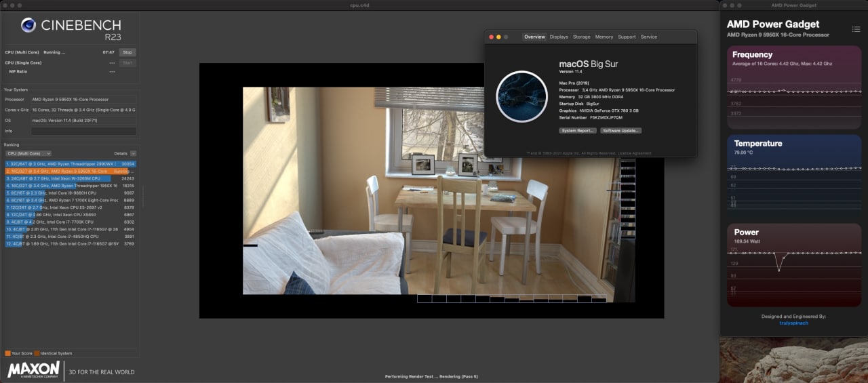Click the Cinebench logo icon
This screenshot has width=868, height=383.
[28, 25]
